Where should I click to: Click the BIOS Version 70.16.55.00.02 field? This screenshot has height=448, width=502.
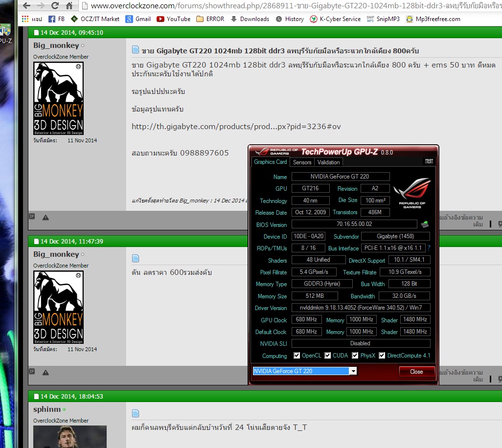[x=354, y=224]
